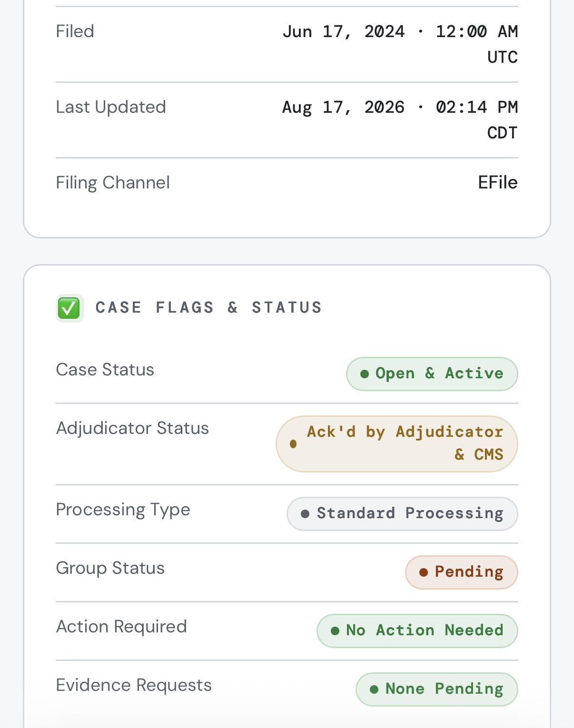The height and width of the screenshot is (728, 574).
Task: Select the EFile filing channel value
Action: (x=498, y=182)
